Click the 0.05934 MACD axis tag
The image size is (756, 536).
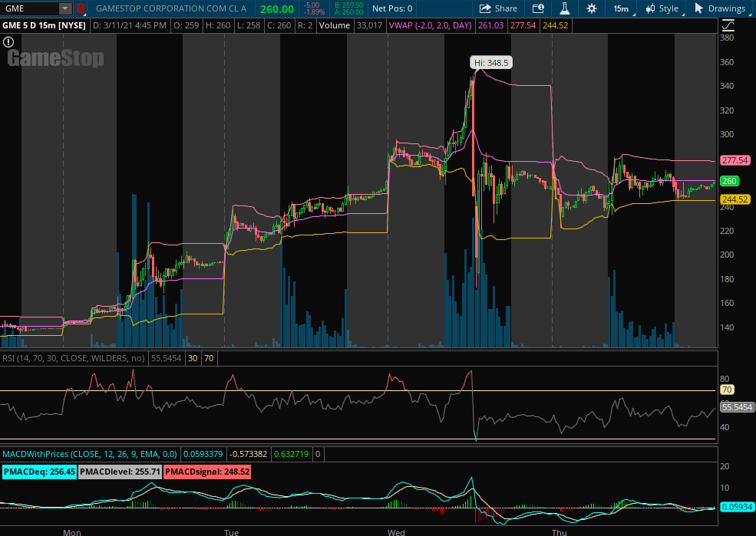point(737,507)
